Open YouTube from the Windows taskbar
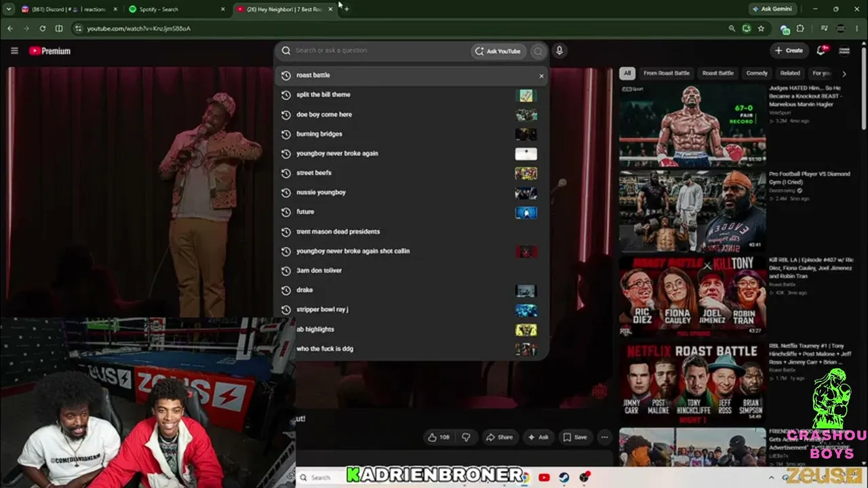 pyautogui.click(x=544, y=477)
